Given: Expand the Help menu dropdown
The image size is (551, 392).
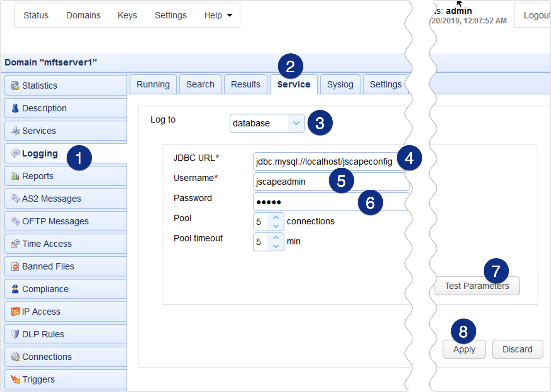Looking at the screenshot, I should coord(218,15).
